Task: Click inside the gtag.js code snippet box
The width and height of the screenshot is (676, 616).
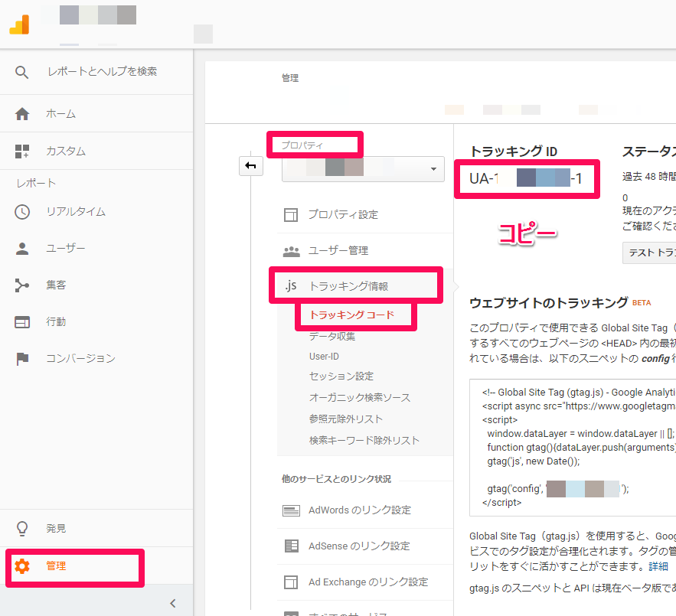Action: [x=573, y=448]
